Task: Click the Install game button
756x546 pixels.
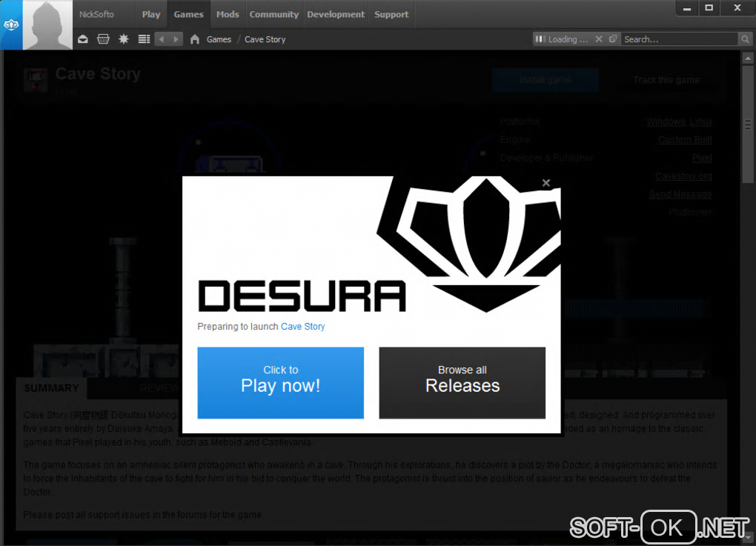Action: click(546, 79)
